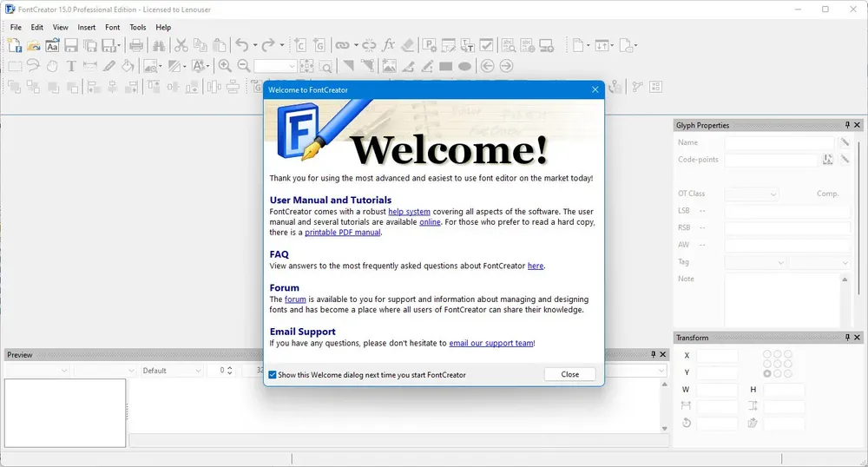Expand the Tag dropdown in Glyph Properties

(755, 262)
